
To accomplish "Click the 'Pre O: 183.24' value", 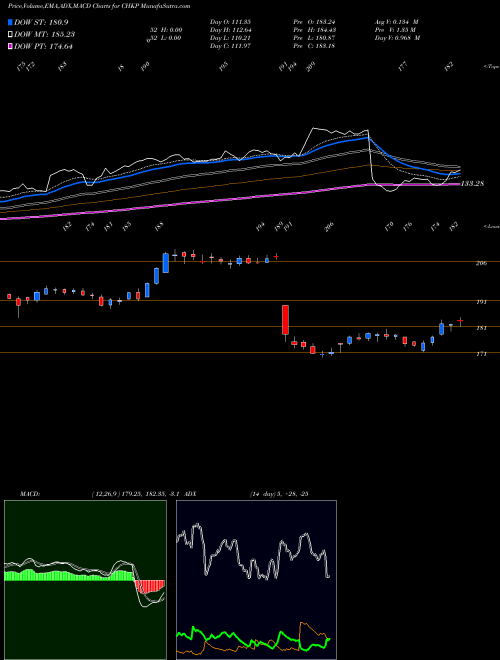I will point(314,22).
